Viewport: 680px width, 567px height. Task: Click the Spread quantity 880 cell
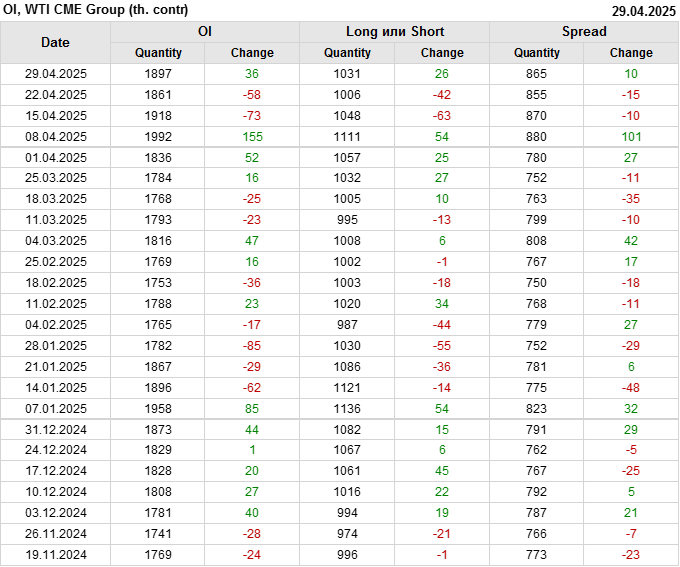pos(537,136)
